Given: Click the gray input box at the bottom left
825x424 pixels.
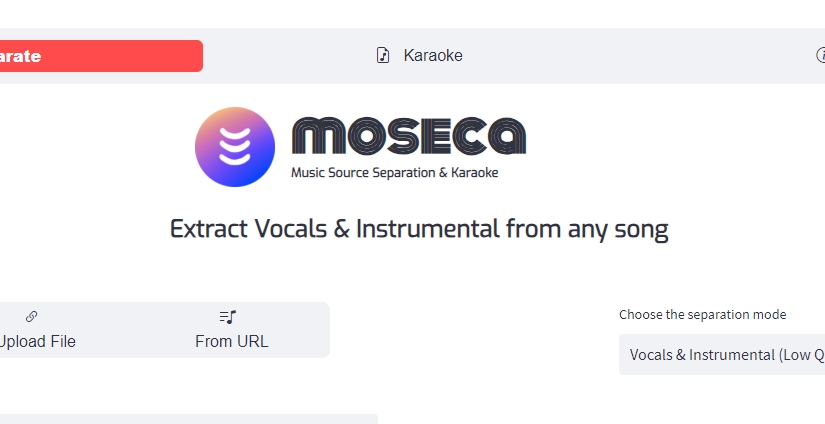Looking at the screenshot, I should [188, 419].
